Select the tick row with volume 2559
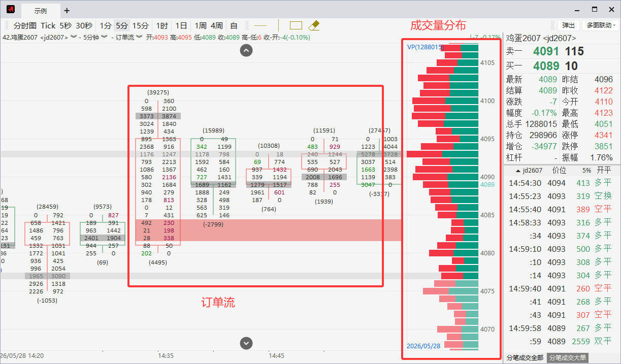The image size is (621, 364). 561,341
